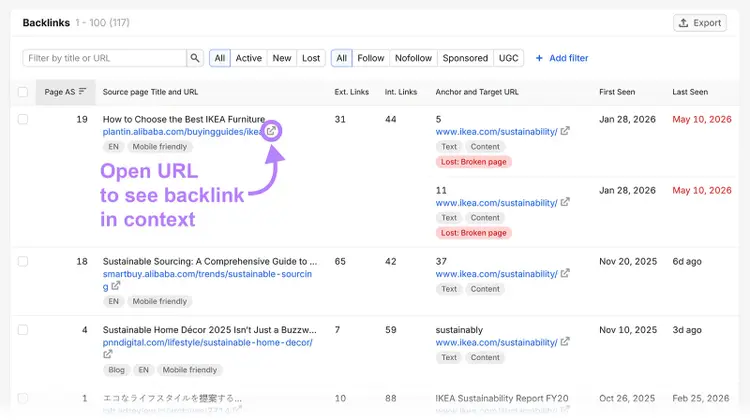The image size is (750, 420).
Task: Click the Backlinks heading
Action: click(46, 22)
